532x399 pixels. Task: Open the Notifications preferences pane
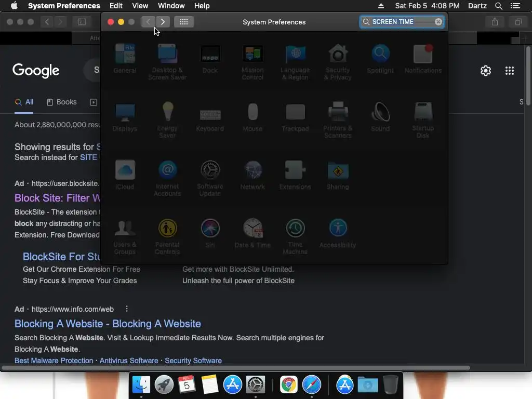tap(423, 59)
